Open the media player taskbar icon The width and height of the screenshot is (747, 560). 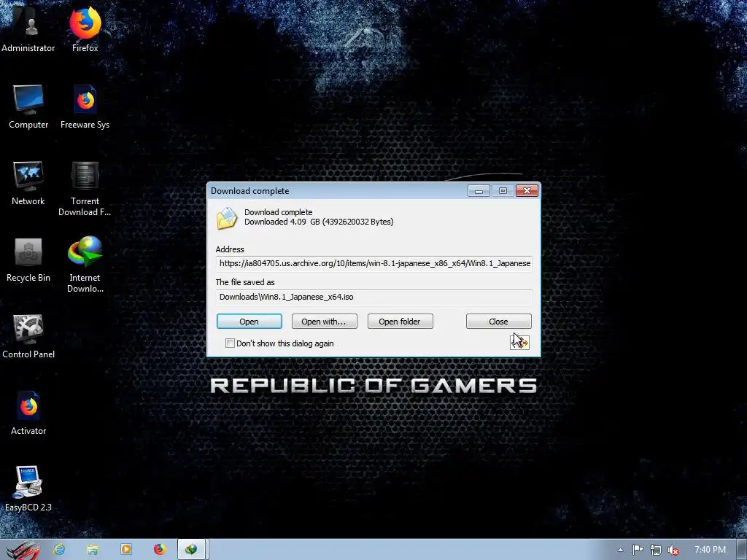click(x=126, y=550)
